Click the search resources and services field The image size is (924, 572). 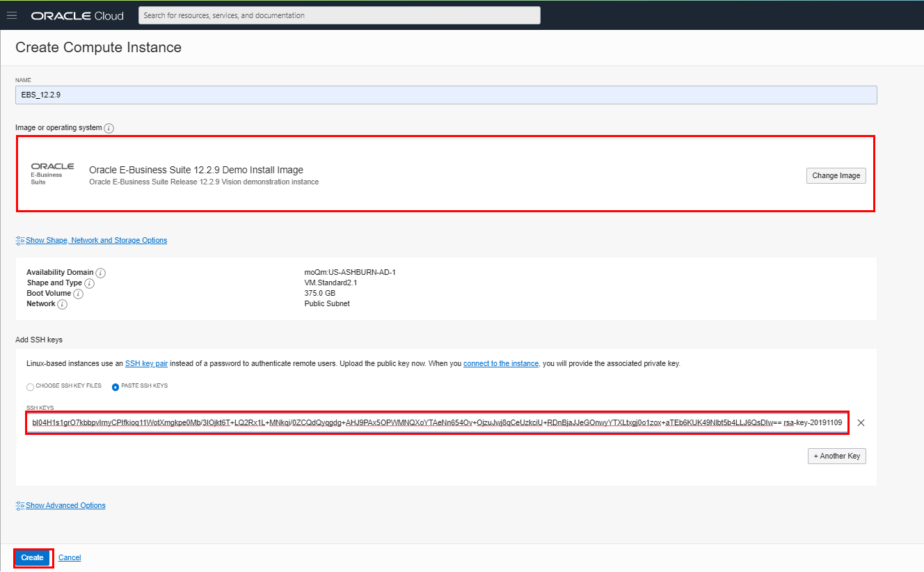[x=340, y=15]
